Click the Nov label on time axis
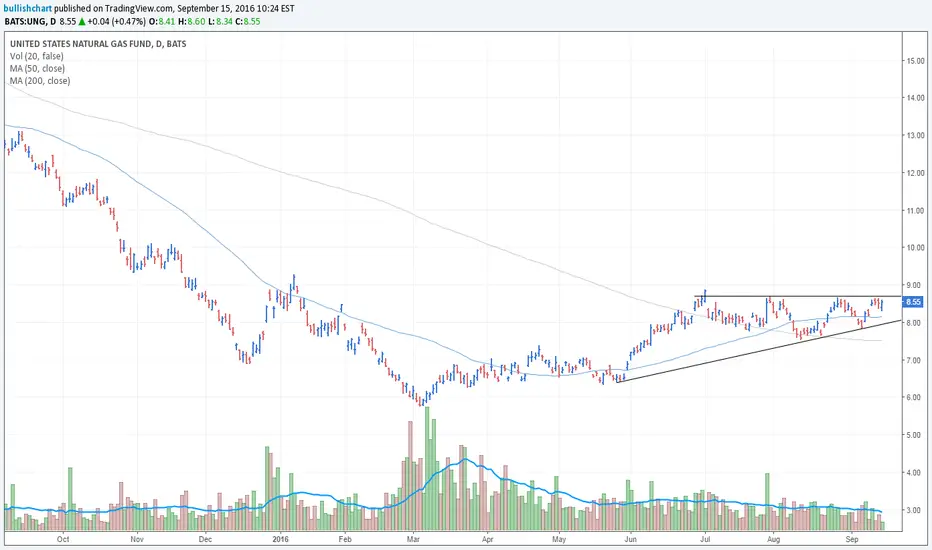The width and height of the screenshot is (932, 550). 137,539
